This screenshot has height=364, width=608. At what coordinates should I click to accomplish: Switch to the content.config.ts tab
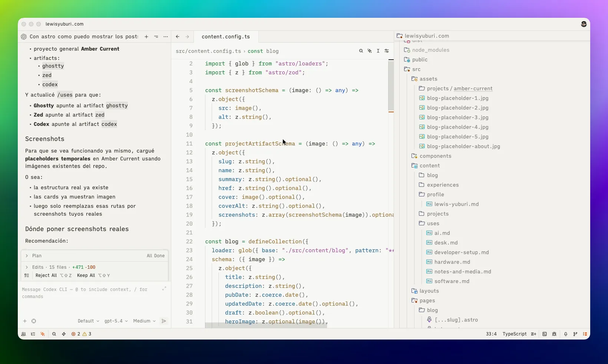coord(225,37)
